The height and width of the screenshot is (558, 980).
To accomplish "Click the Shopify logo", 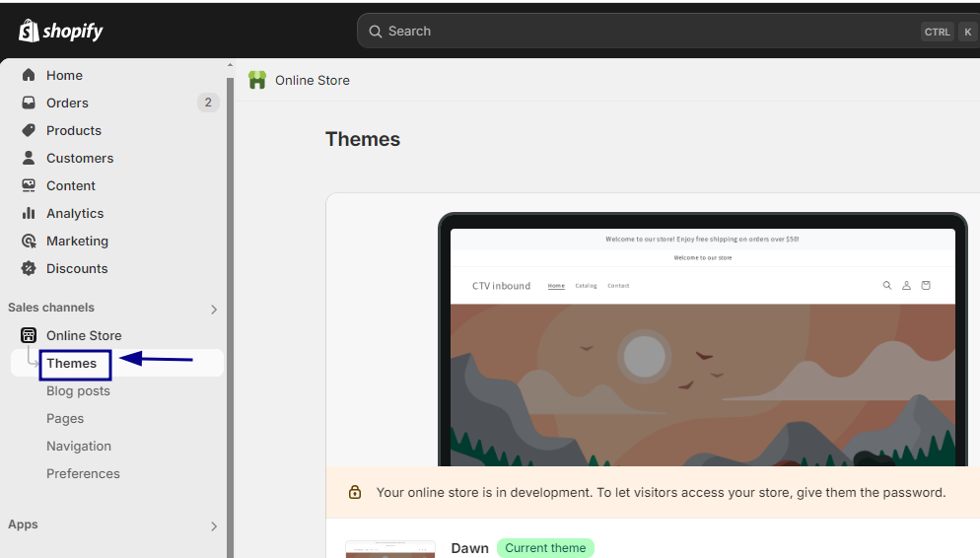I will coord(60,31).
